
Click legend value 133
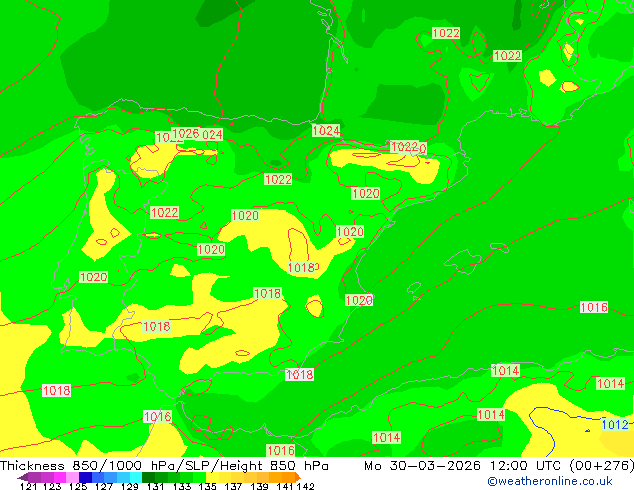pyautogui.click(x=182, y=486)
